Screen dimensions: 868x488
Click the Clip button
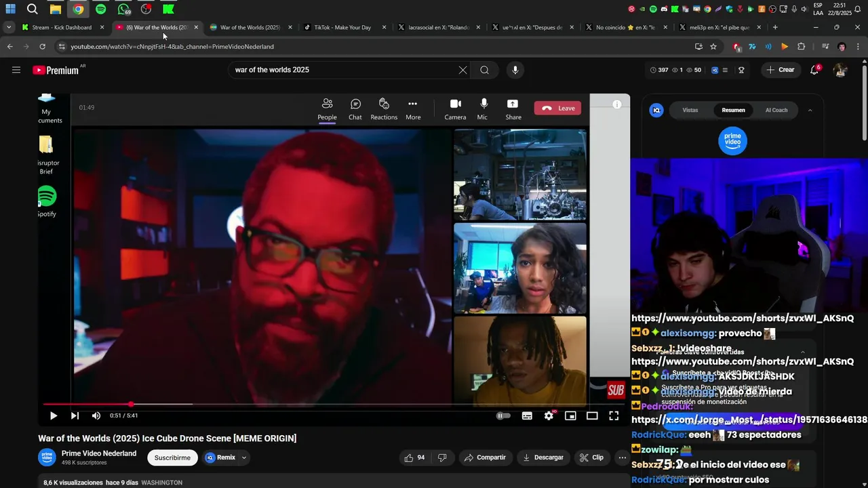point(591,457)
